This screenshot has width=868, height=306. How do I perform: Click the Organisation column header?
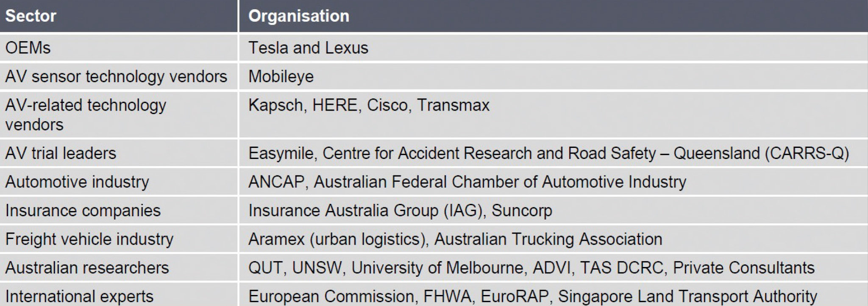coord(554,16)
